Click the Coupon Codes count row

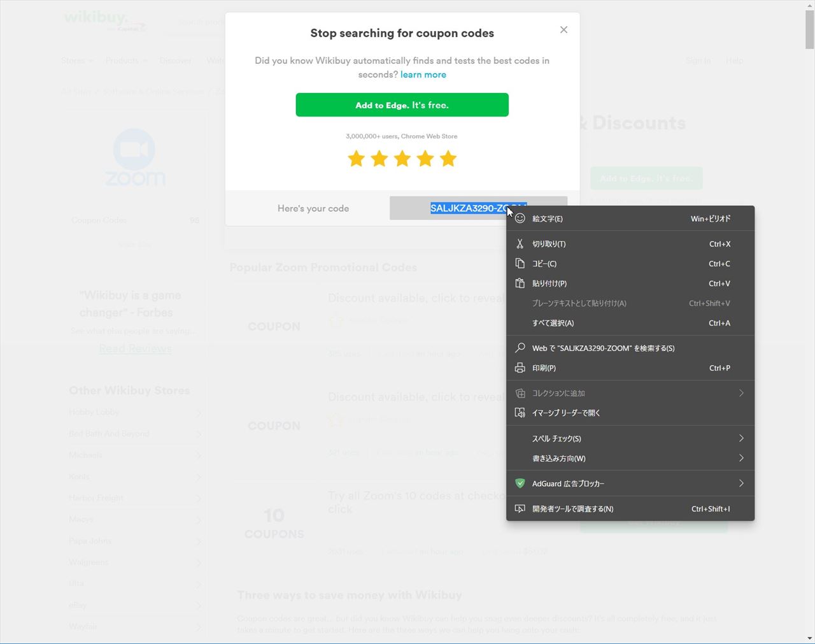[x=135, y=220]
